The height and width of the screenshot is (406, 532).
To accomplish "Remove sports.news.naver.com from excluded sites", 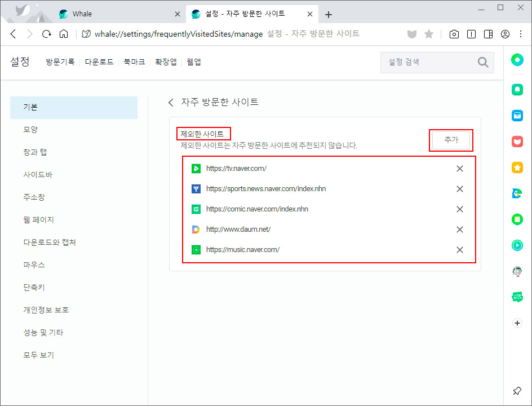I will [x=460, y=189].
